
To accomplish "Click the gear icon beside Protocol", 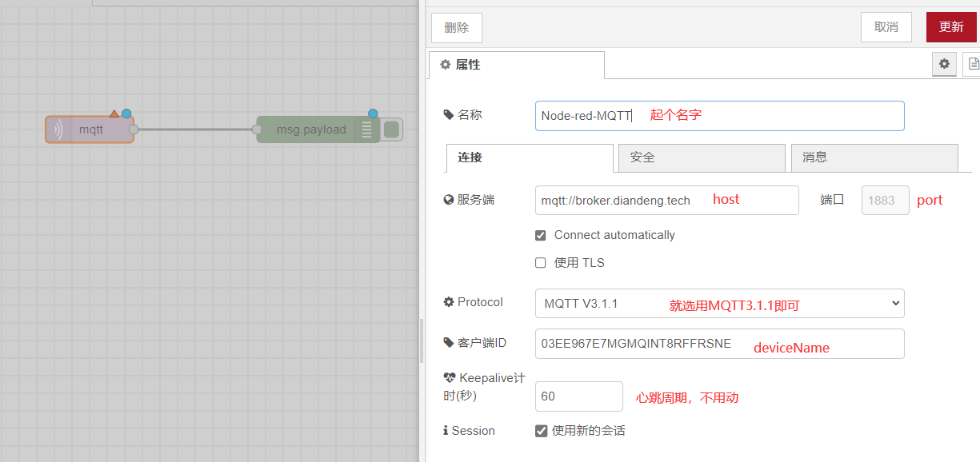I will pos(450,301).
